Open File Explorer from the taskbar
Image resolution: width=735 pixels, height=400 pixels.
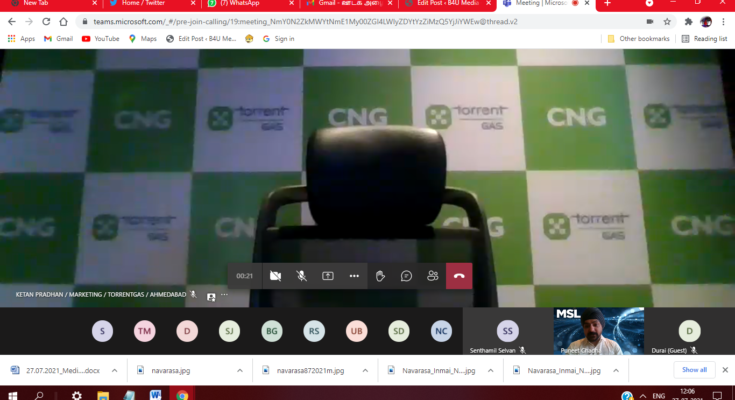coord(103,395)
